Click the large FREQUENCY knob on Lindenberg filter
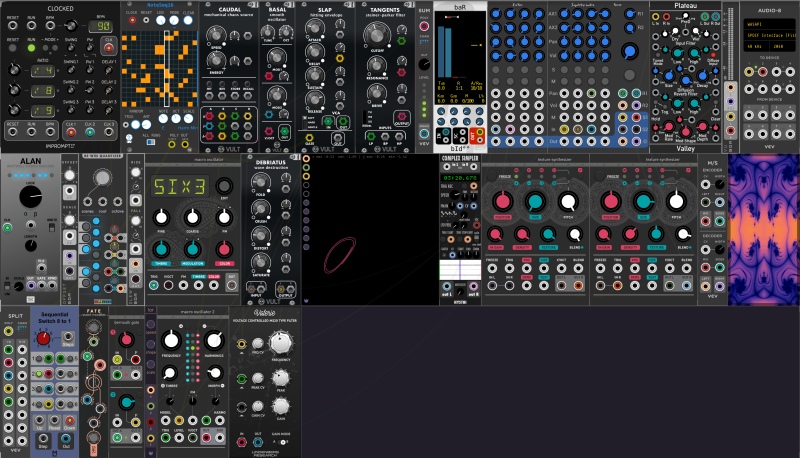 pos(281,343)
